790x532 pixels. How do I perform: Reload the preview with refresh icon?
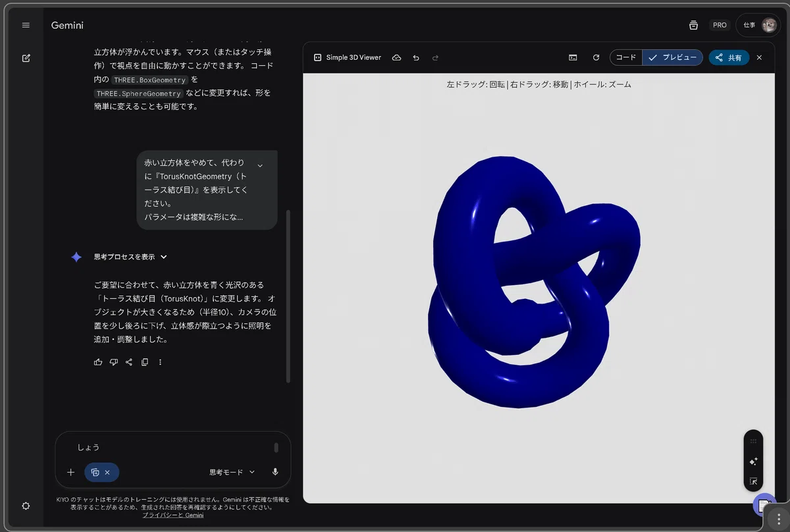tap(596, 57)
